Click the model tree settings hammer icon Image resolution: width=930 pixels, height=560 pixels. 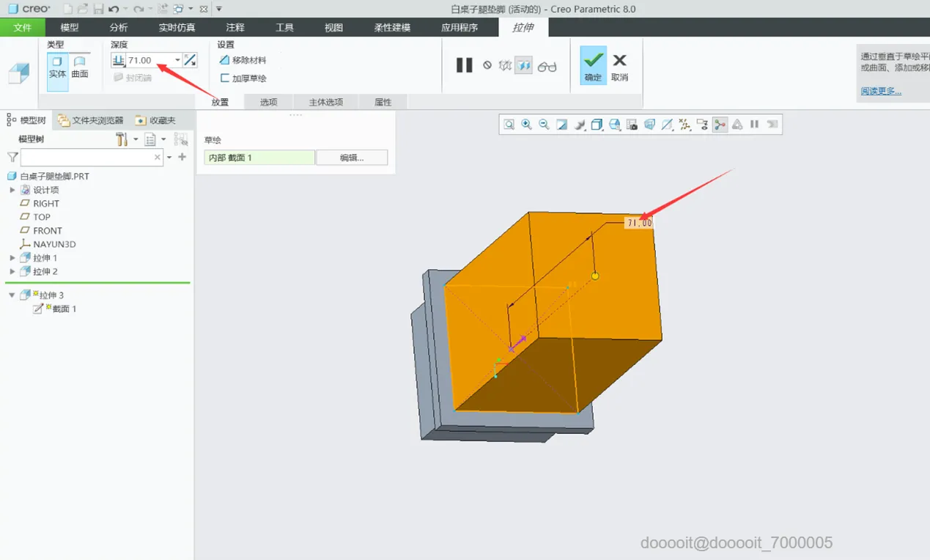tap(122, 139)
